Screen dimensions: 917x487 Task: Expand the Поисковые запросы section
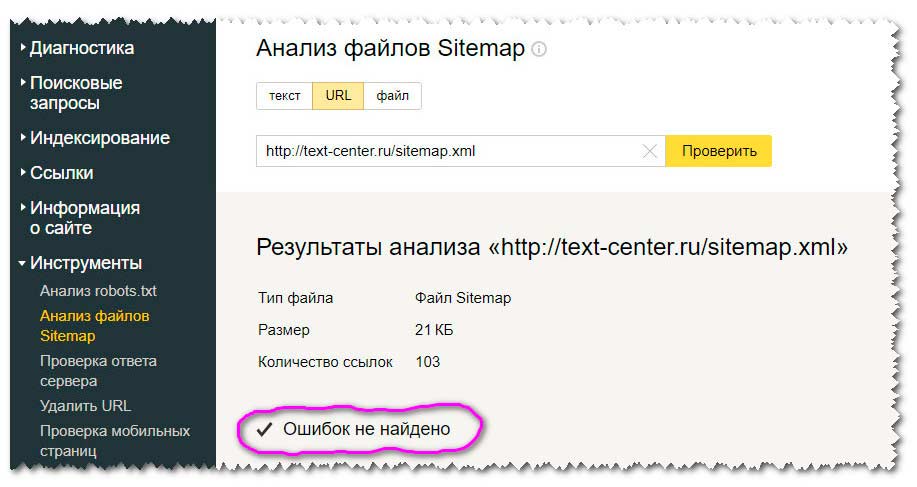click(x=75, y=93)
